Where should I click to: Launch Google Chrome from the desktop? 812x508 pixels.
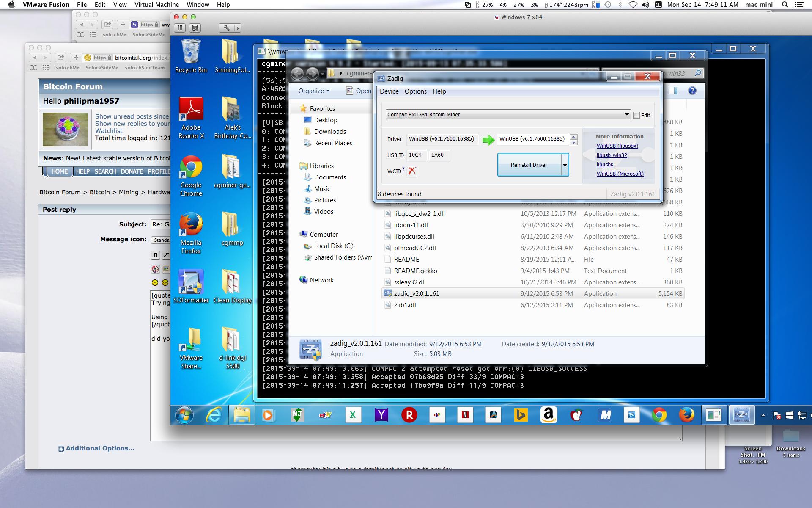pos(191,175)
